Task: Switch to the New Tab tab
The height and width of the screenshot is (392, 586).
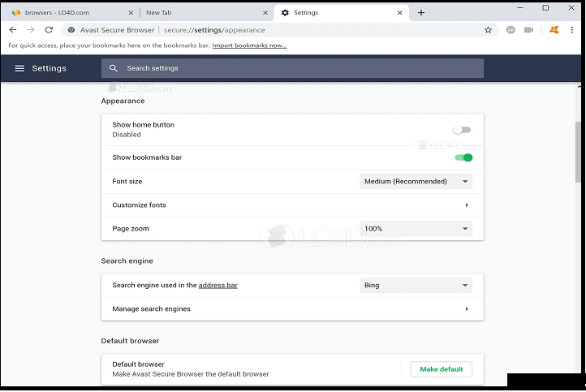Action: coord(203,13)
